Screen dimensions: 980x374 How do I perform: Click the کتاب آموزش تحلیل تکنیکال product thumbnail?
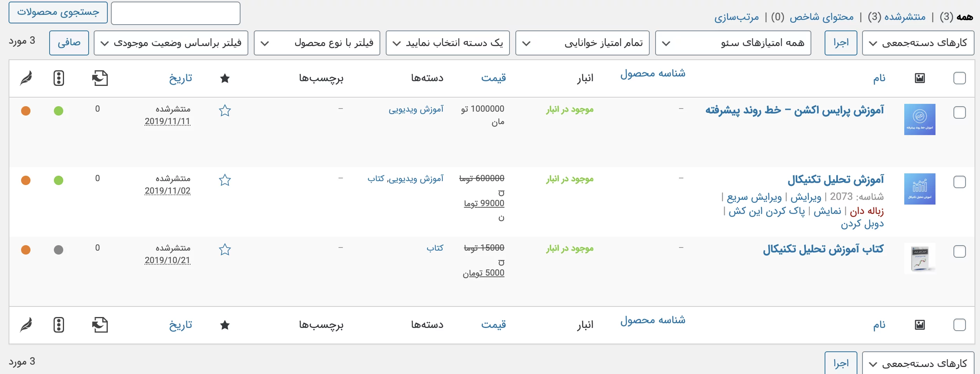pos(920,258)
